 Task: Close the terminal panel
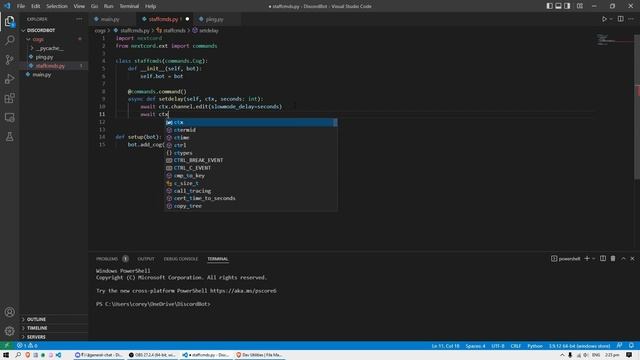click(x=632, y=259)
